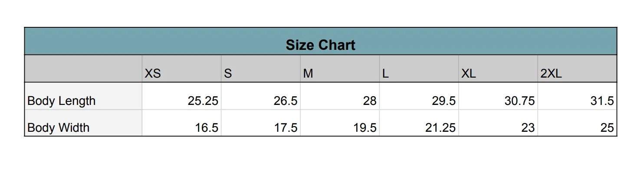Select the 2XL column header
This screenshot has height=176, width=644.
pyautogui.click(x=577, y=68)
